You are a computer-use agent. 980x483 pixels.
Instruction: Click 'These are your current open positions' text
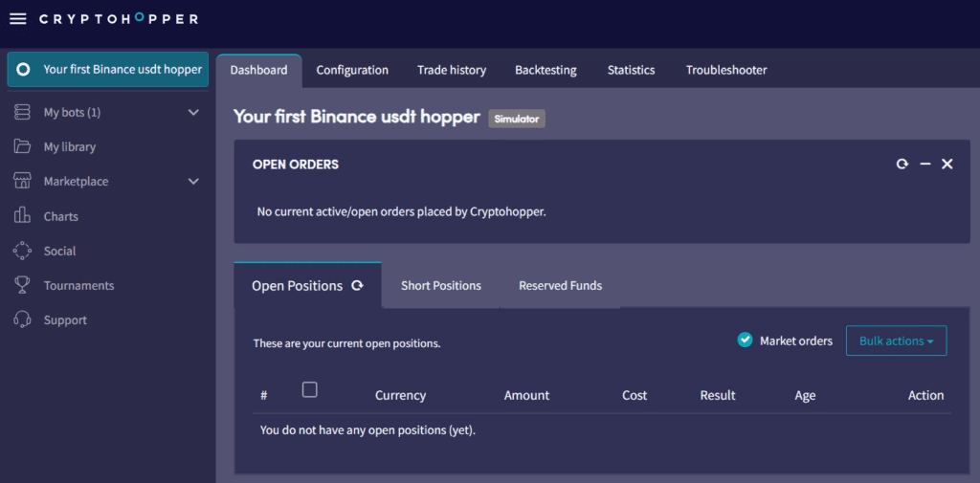point(346,343)
